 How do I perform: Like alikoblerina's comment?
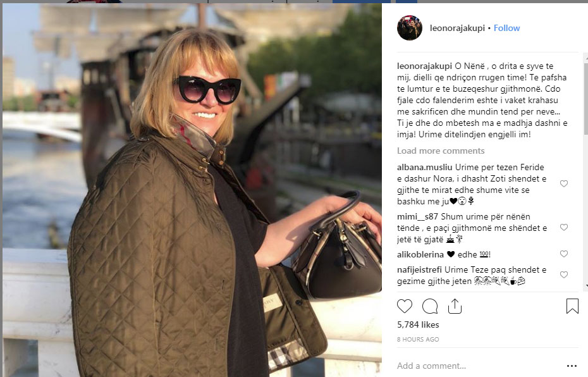[x=563, y=254]
